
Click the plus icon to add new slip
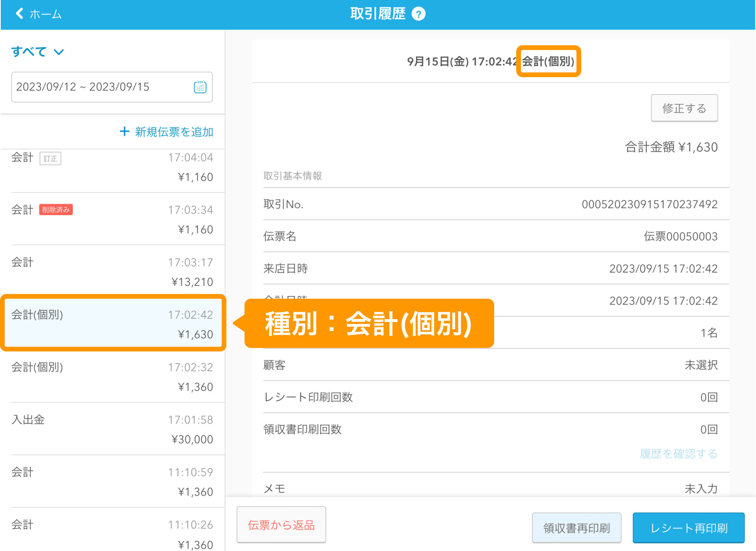[124, 131]
